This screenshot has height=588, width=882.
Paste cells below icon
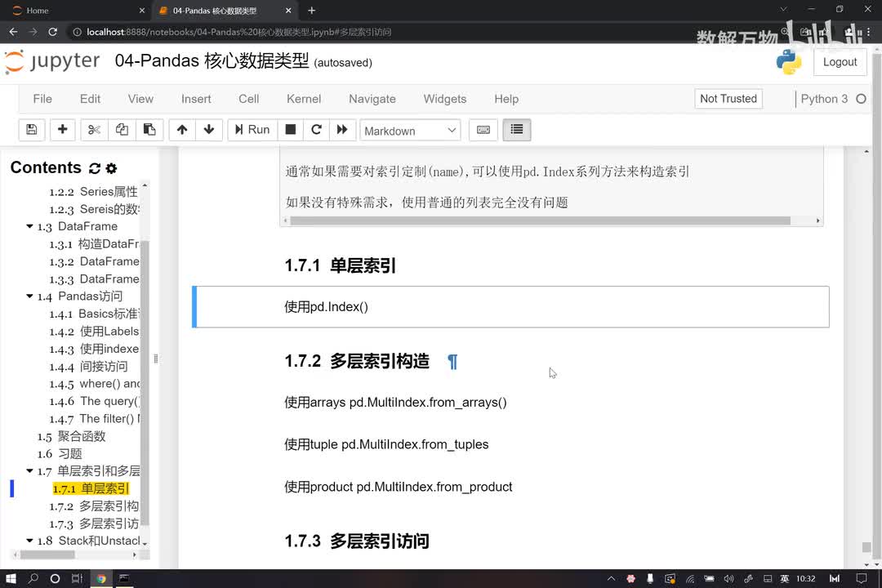[x=149, y=130]
